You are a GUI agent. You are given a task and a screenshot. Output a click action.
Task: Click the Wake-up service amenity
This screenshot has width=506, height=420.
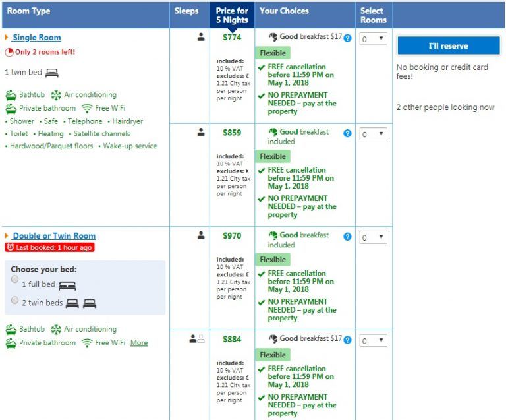click(x=130, y=146)
